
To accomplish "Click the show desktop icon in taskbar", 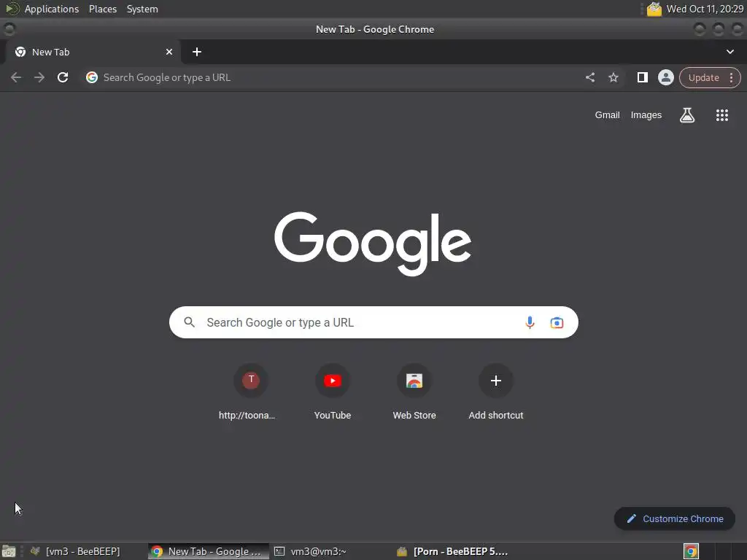I will tap(9, 551).
